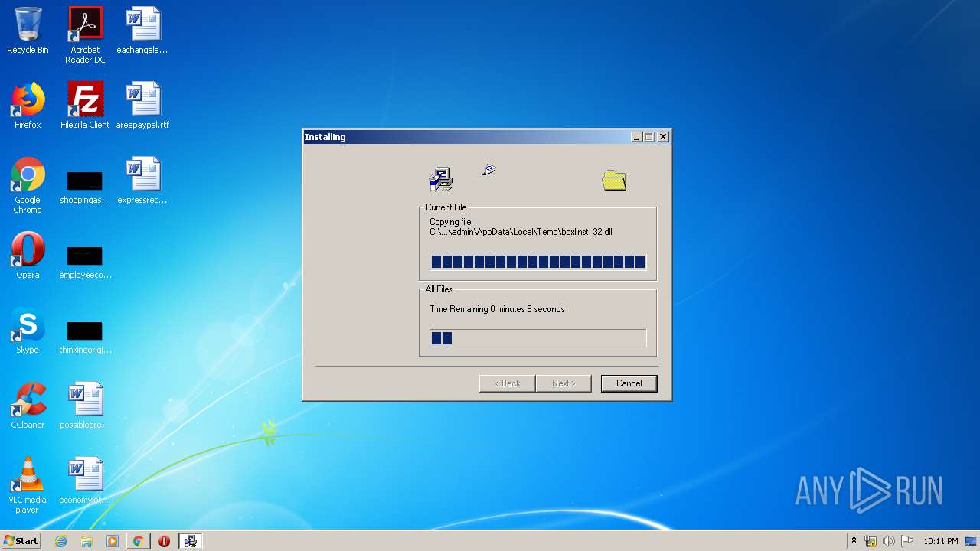Select areapaypal.rtf file icon
This screenshot has height=551, width=980.
pyautogui.click(x=142, y=106)
